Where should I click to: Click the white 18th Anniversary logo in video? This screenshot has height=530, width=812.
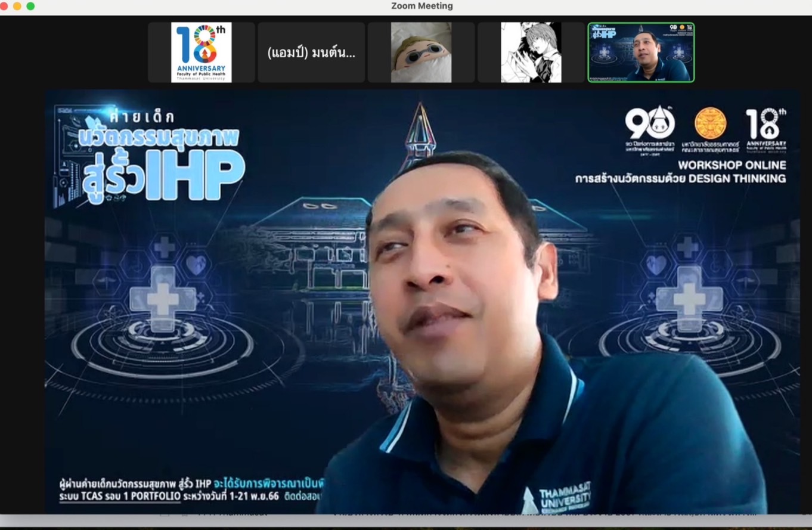[765, 127]
